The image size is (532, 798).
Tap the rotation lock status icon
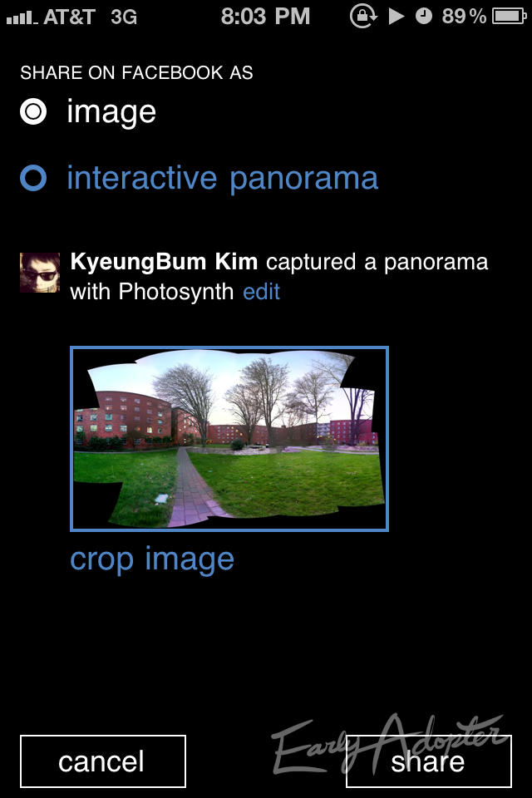pyautogui.click(x=363, y=17)
